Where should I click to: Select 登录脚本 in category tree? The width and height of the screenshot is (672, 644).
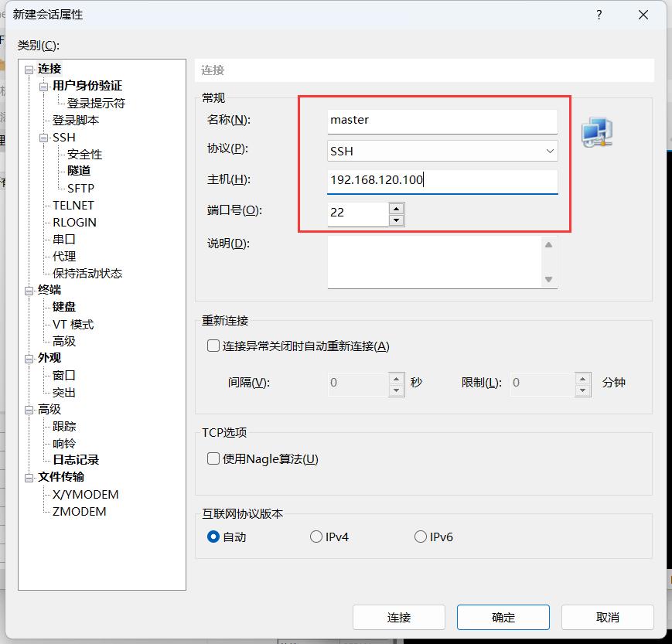(x=76, y=121)
